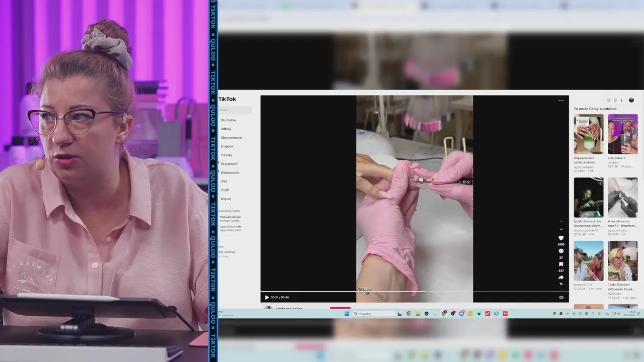The height and width of the screenshot is (362, 644).
Task: Open Windows Start menu
Action: (347, 314)
